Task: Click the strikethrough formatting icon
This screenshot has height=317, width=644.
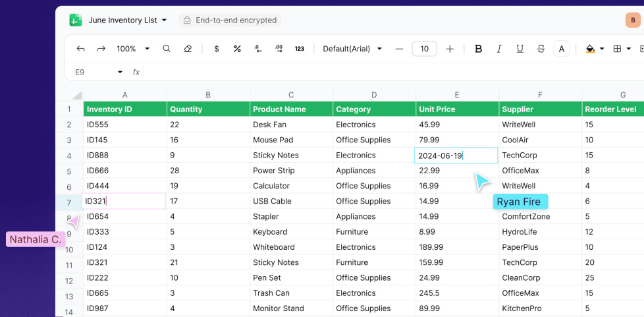Action: 541,49
